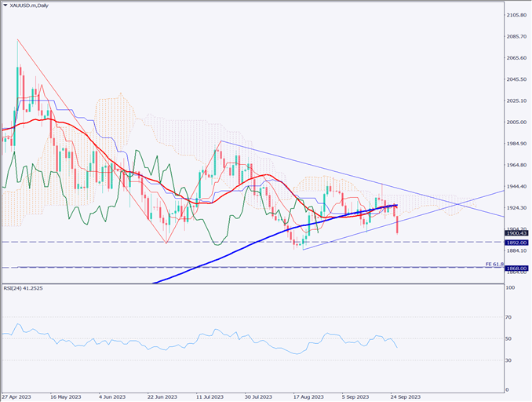
Task: Click the 24 Sep 2023 date on time axis
Action: click(x=406, y=397)
